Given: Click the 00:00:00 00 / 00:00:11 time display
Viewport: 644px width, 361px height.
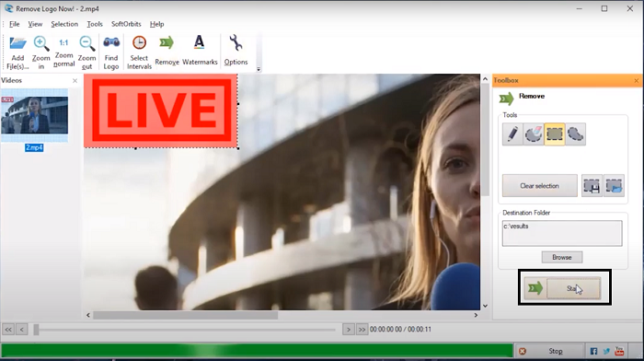Looking at the screenshot, I should (400, 330).
